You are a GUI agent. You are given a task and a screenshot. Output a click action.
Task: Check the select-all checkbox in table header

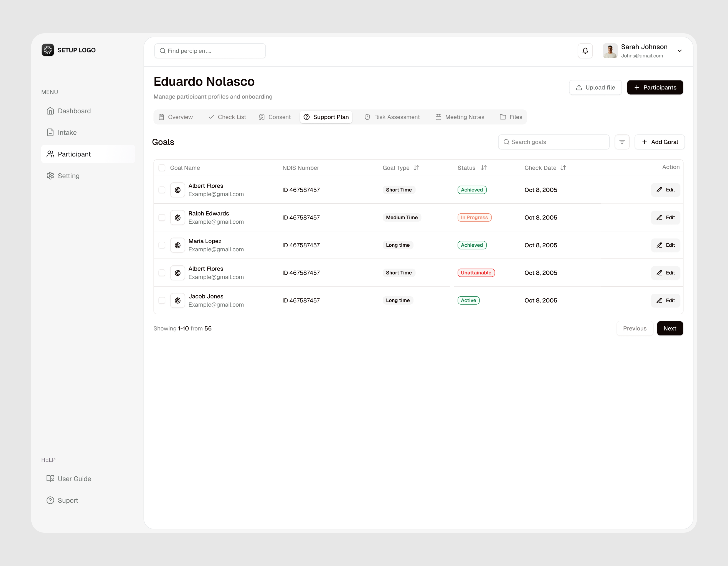pos(162,168)
